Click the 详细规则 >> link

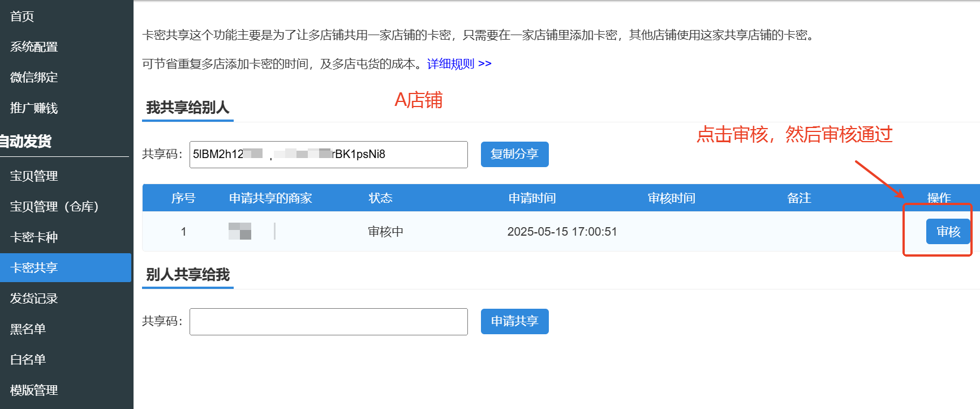(459, 64)
